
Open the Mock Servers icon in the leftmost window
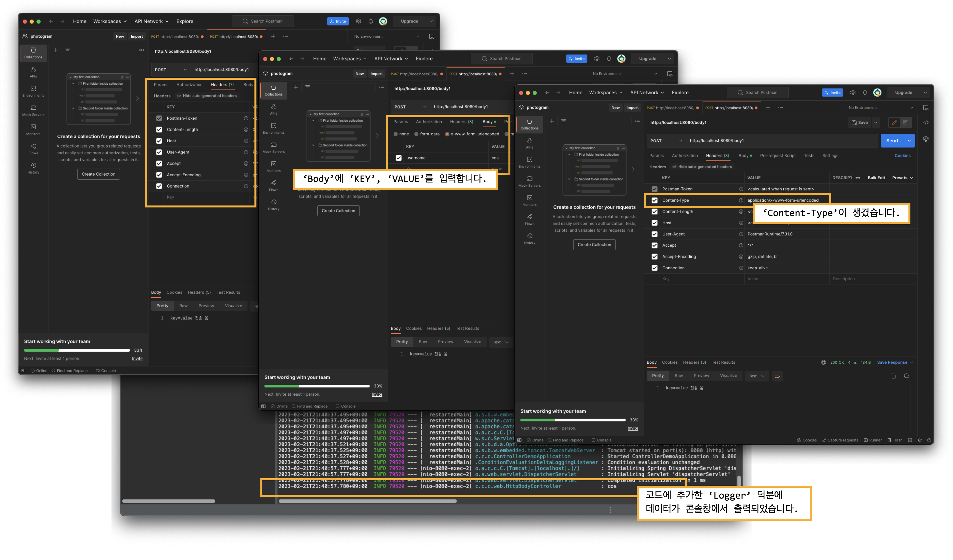[x=33, y=111]
